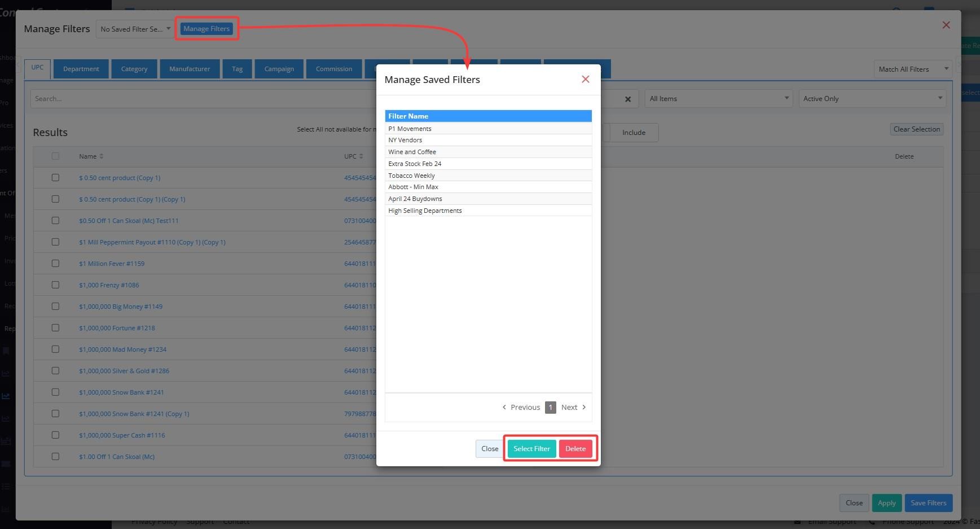Open the Active Only dropdown
Image resolution: width=980 pixels, height=529 pixels.
(x=872, y=99)
